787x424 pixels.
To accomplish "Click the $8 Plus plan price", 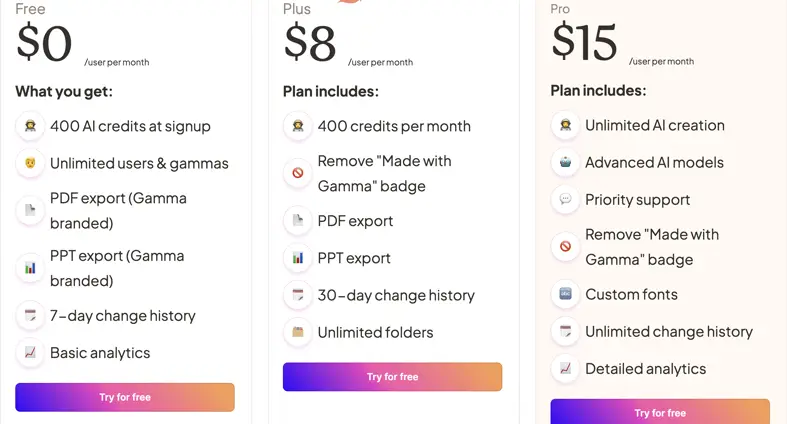I will click(x=309, y=43).
